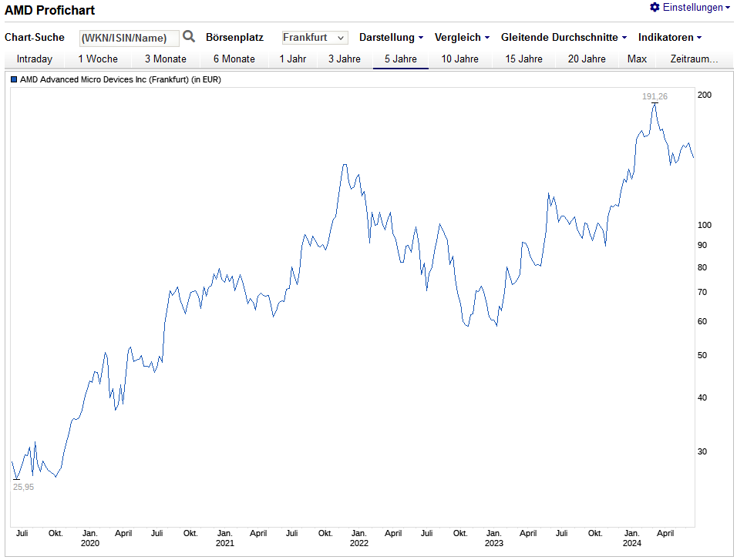Select the 1 Woche timeframe
The height and width of the screenshot is (560, 737).
click(98, 59)
